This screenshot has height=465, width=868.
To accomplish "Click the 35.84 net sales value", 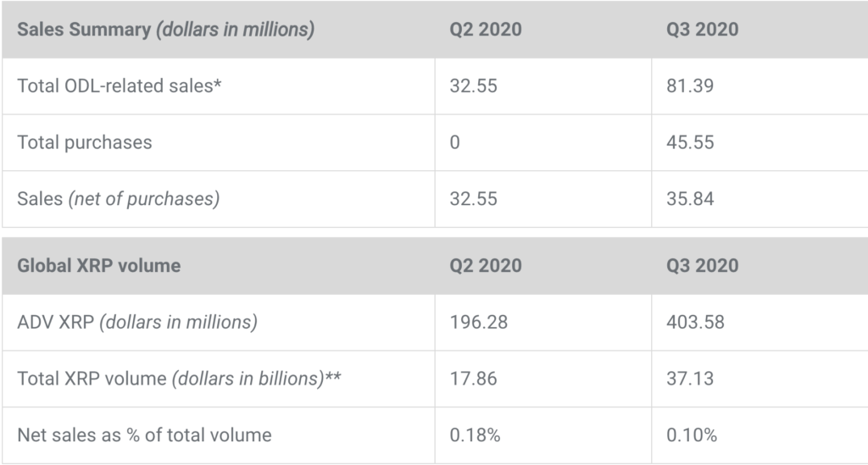I will point(690,199).
